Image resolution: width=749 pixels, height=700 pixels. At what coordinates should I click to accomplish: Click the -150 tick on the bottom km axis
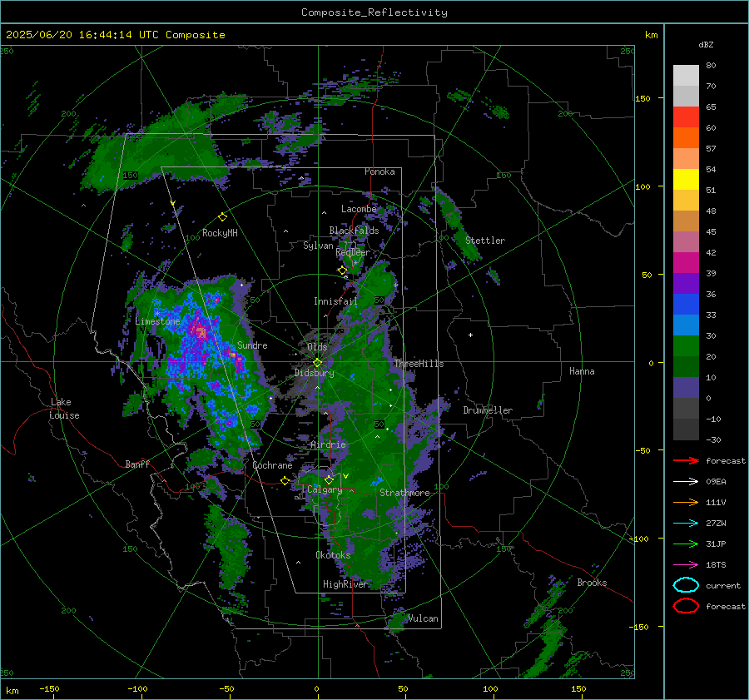click(50, 688)
